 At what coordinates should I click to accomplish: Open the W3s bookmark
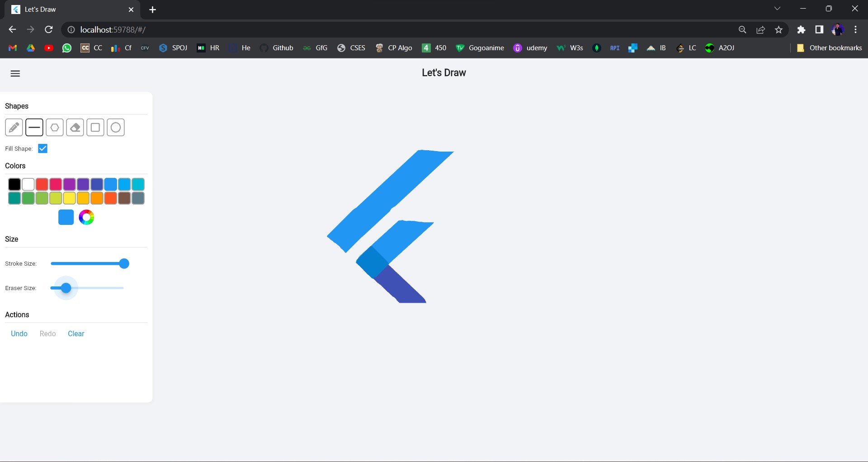(x=570, y=48)
